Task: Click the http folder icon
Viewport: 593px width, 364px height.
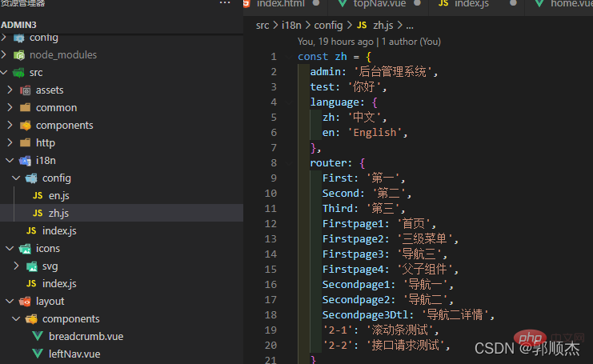Action: [x=26, y=143]
